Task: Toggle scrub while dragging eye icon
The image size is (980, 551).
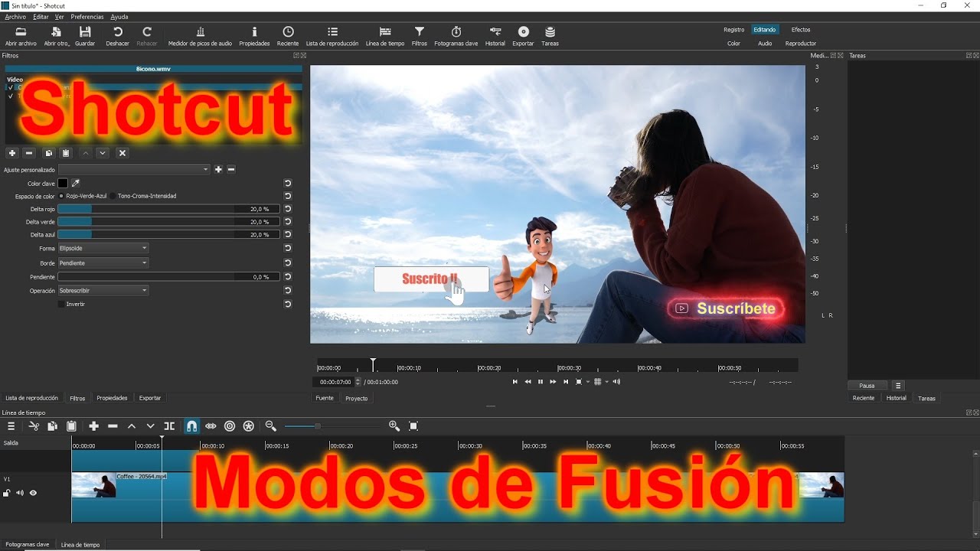Action: pyautogui.click(x=211, y=426)
